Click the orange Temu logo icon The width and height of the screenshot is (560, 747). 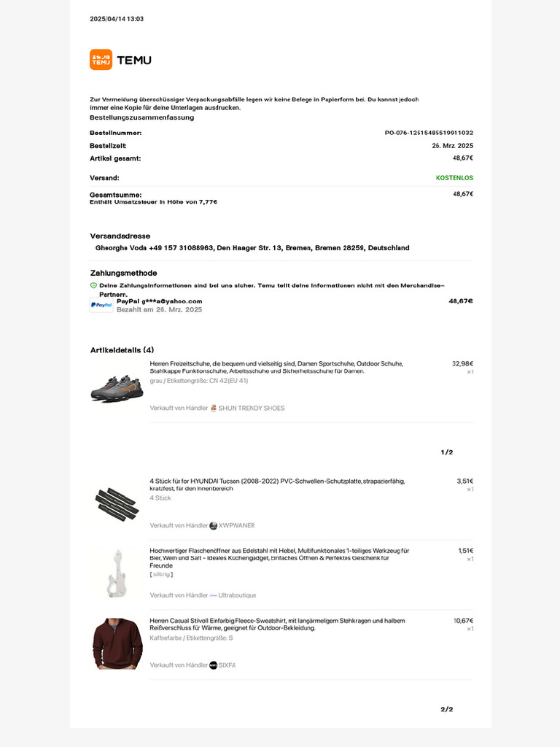point(101,60)
